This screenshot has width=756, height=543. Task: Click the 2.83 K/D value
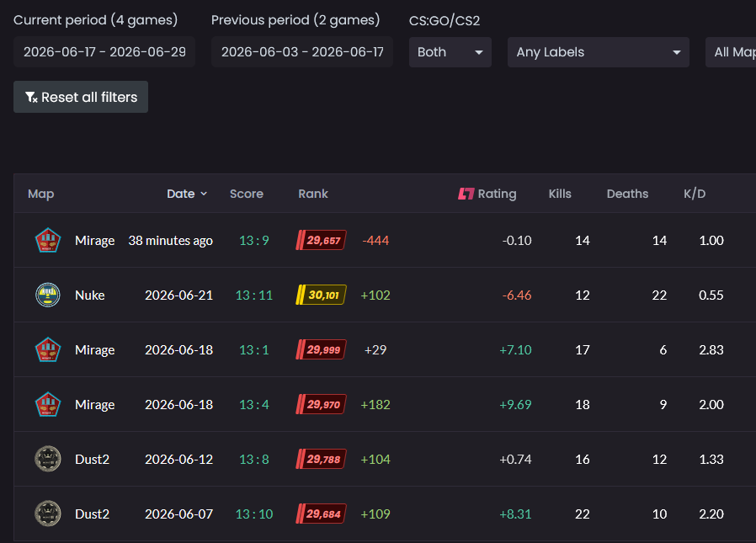pos(711,349)
